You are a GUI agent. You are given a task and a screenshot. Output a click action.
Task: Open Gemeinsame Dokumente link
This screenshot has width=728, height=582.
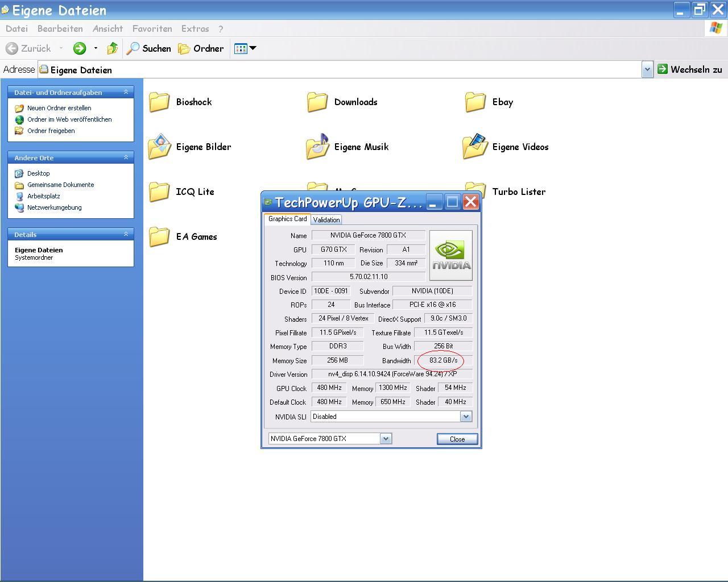[x=60, y=185]
